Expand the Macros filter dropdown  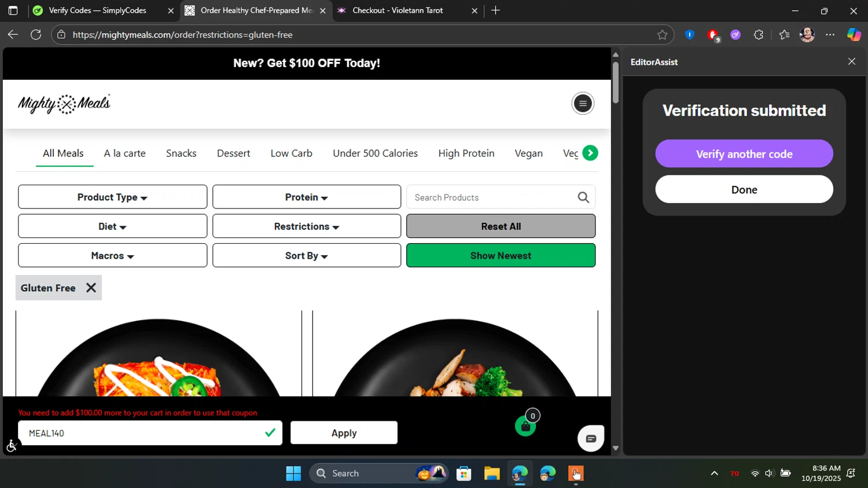(112, 255)
